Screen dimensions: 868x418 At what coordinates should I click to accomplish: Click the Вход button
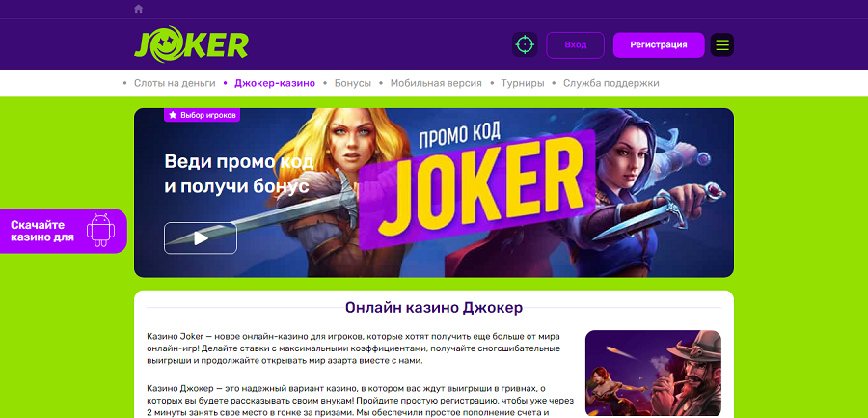pyautogui.click(x=575, y=45)
